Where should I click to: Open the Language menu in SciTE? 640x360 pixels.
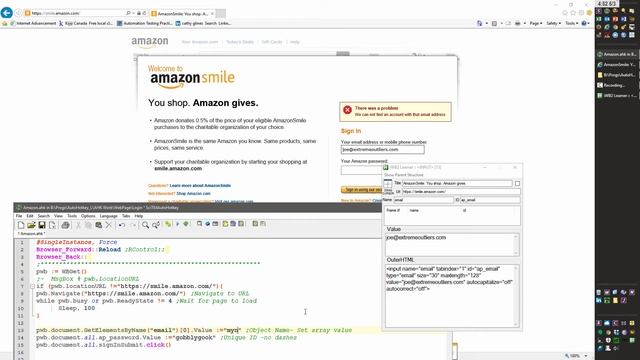click(109, 216)
